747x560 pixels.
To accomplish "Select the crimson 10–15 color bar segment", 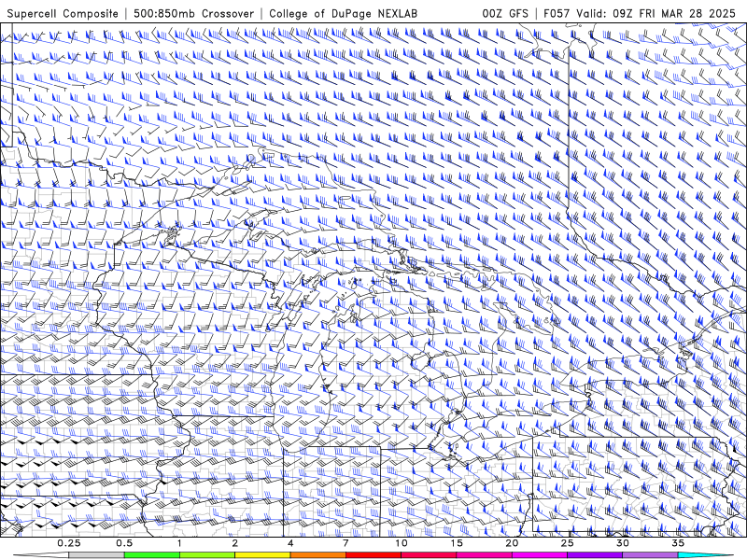I will click(429, 555).
